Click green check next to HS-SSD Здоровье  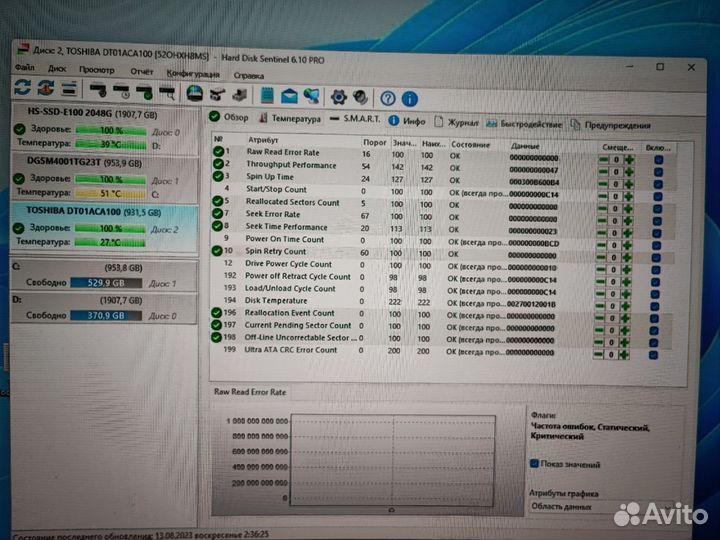point(20,129)
